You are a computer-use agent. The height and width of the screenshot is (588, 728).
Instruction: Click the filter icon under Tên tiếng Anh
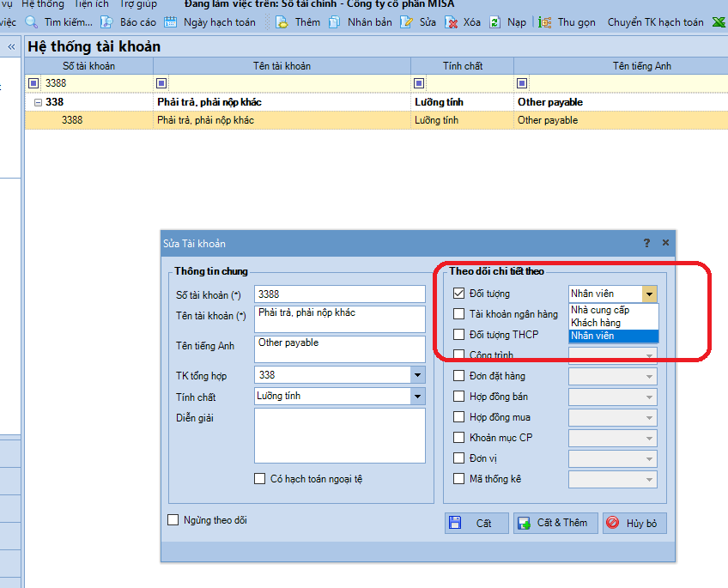click(522, 83)
